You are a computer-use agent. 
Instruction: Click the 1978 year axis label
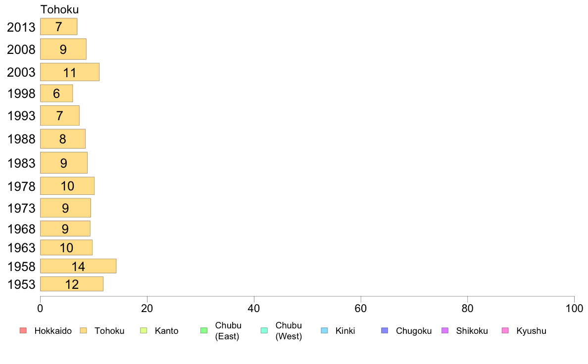click(21, 186)
